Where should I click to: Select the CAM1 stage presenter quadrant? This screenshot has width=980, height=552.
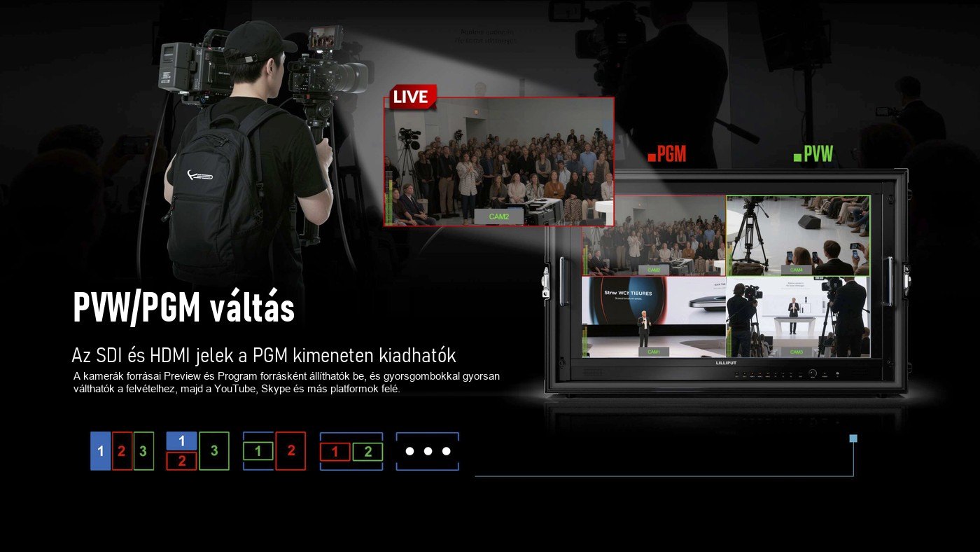pyautogui.click(x=654, y=317)
